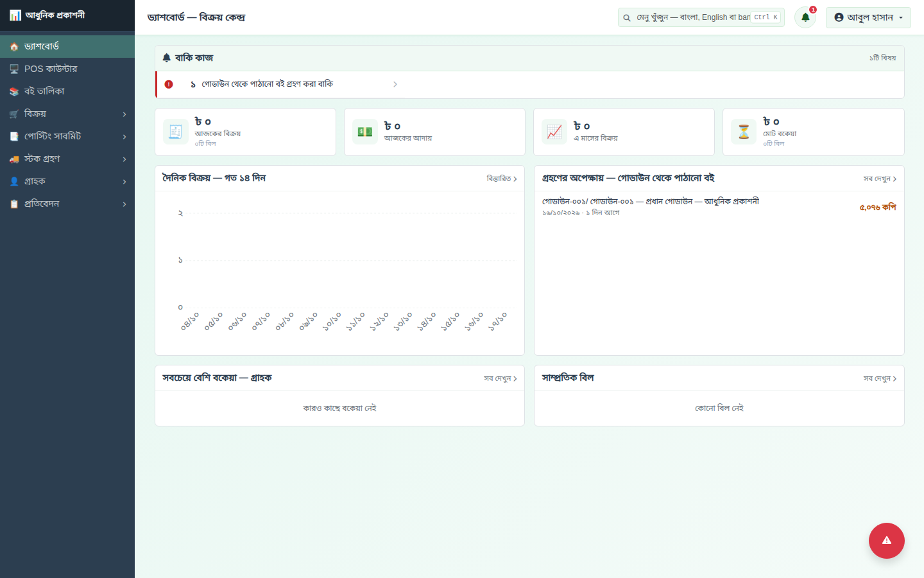This screenshot has height=578, width=924.
Task: Click the পোস্টিং সাবমিট document icon
Action: pyautogui.click(x=14, y=137)
